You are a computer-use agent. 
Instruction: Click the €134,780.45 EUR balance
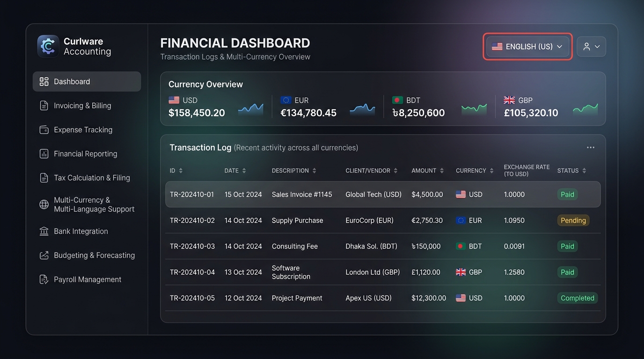pos(308,113)
